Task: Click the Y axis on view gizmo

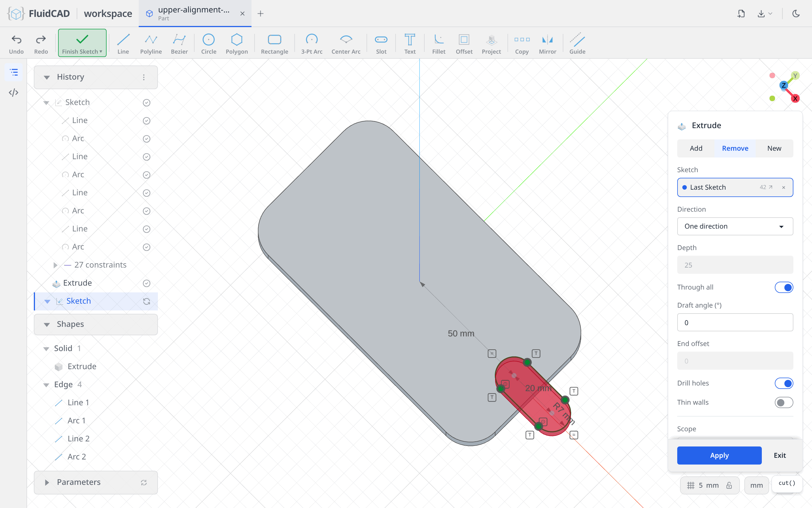Action: tap(795, 76)
